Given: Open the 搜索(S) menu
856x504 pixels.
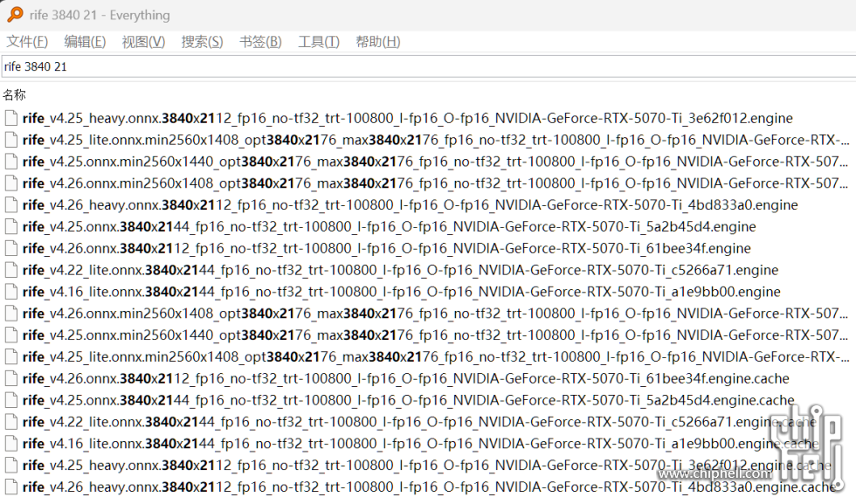Looking at the screenshot, I should 202,42.
